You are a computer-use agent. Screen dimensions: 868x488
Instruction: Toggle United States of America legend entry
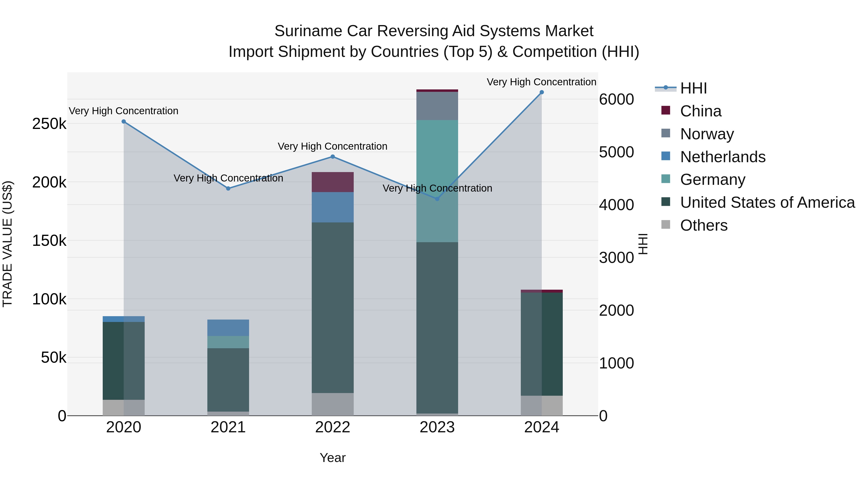point(758,202)
